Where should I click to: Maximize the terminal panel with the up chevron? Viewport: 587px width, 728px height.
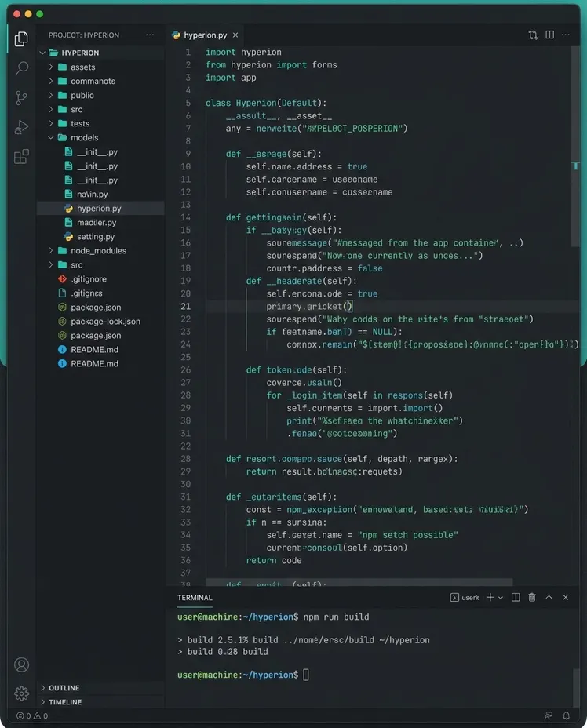pyautogui.click(x=549, y=598)
